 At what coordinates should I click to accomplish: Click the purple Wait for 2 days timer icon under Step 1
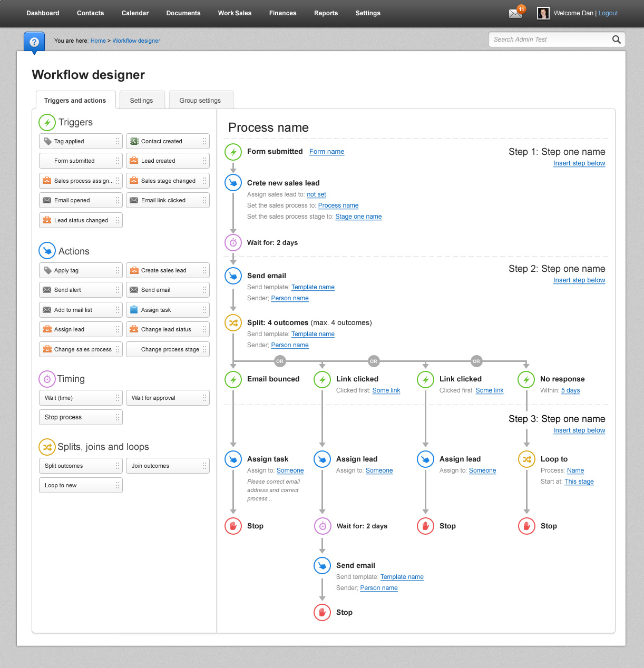pyautogui.click(x=233, y=243)
